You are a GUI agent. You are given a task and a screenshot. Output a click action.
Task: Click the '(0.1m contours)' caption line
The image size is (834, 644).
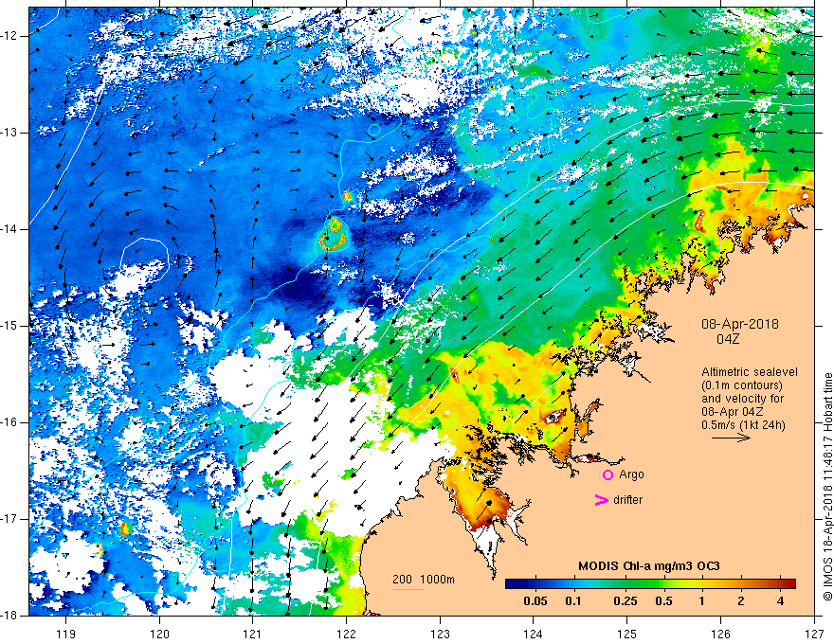coord(742,385)
